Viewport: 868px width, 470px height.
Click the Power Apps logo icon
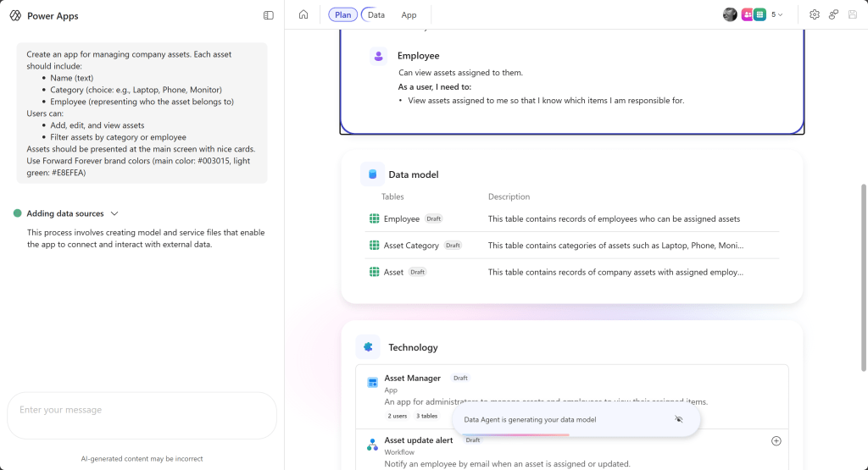(x=15, y=15)
